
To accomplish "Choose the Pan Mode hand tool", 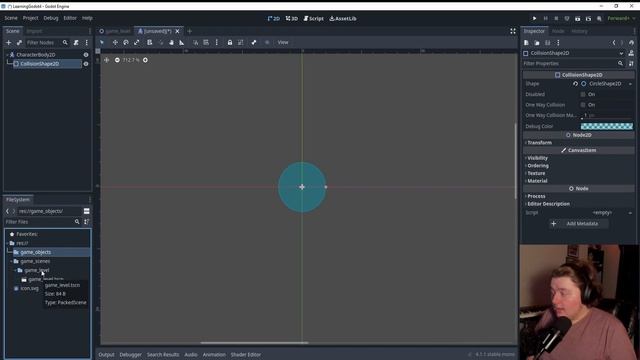I will pos(171,42).
